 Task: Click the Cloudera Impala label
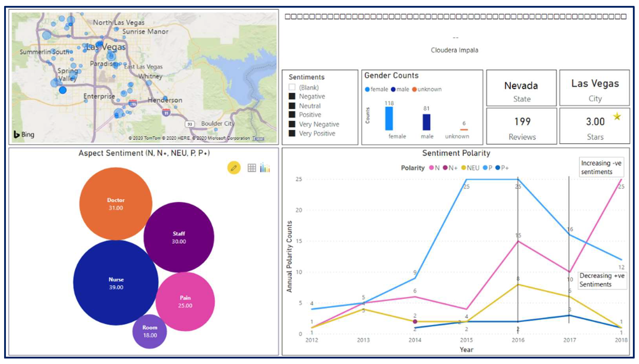pos(454,50)
